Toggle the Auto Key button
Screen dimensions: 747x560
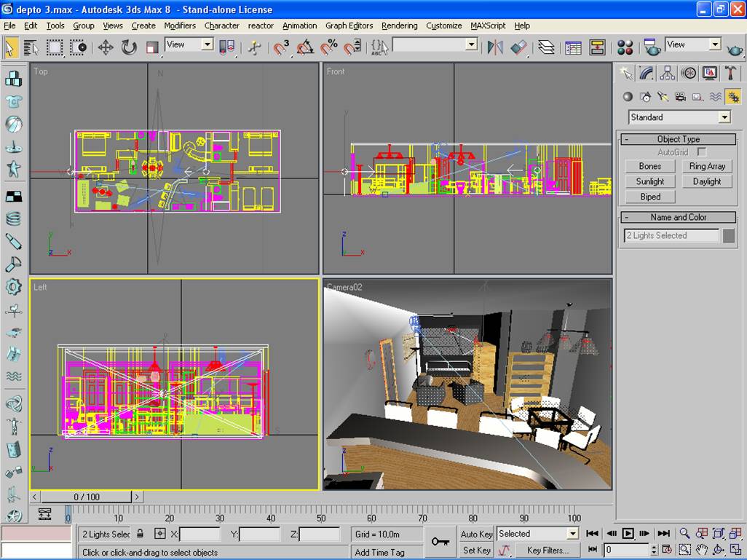476,535
